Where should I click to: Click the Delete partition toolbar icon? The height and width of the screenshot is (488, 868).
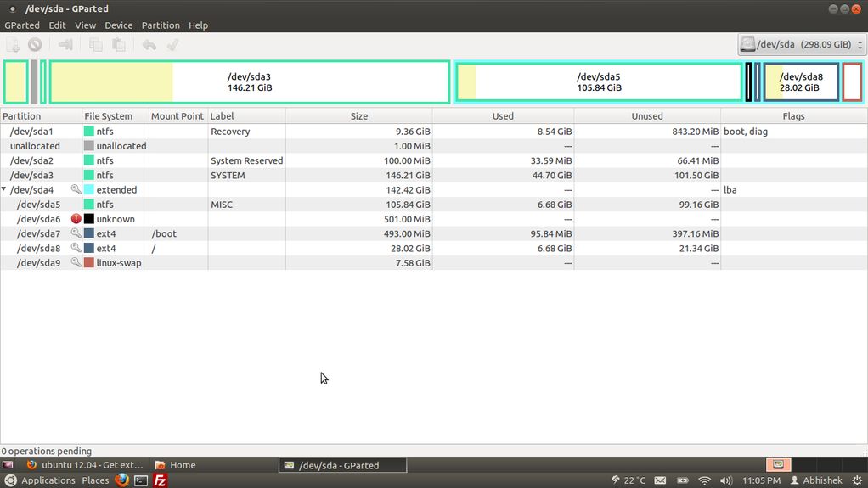click(x=35, y=45)
